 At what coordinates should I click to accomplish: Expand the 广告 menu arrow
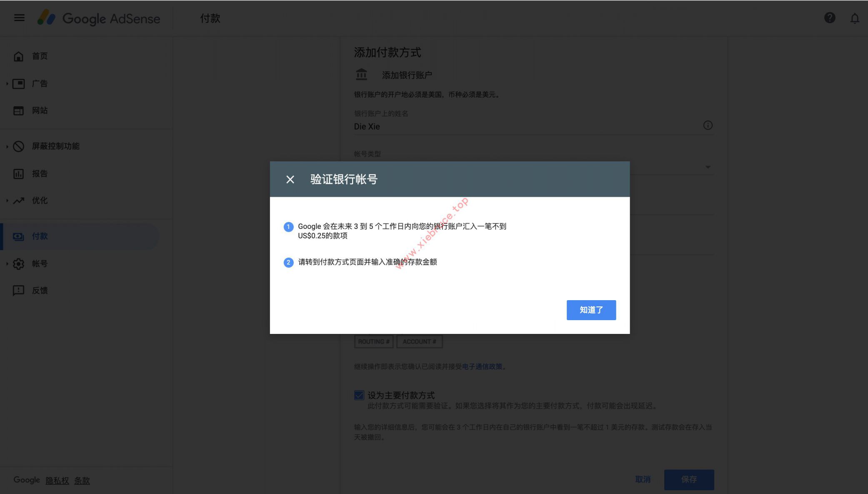click(x=7, y=84)
